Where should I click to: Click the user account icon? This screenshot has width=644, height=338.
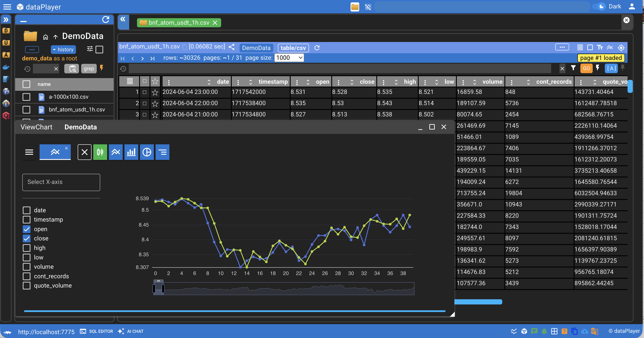[x=632, y=6]
